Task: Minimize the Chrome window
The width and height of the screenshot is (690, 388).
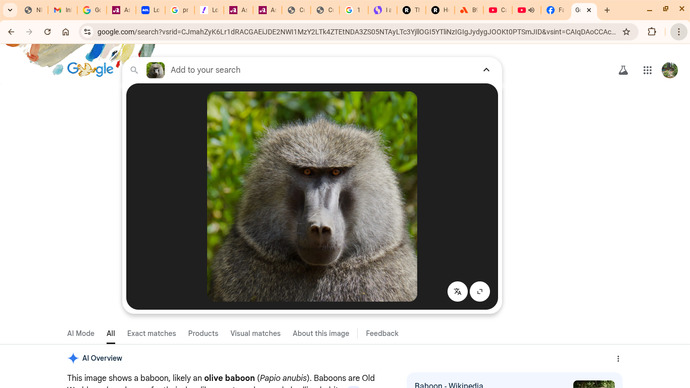Action: pyautogui.click(x=650, y=10)
